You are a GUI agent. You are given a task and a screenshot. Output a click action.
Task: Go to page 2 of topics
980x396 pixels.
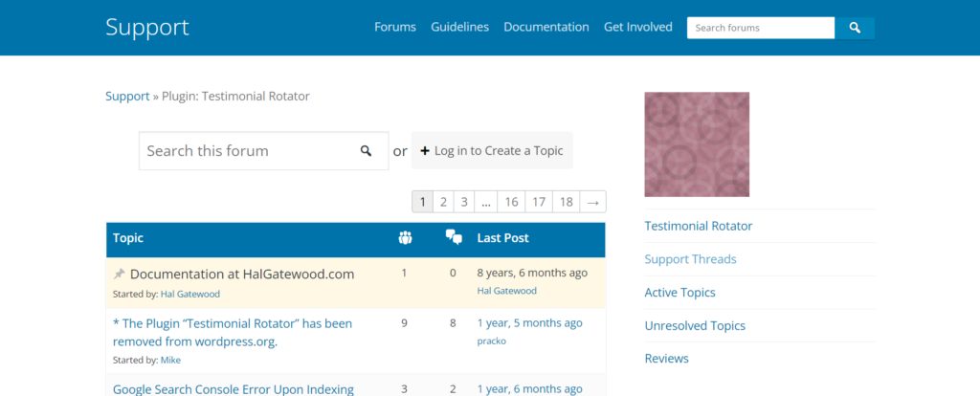(x=443, y=202)
